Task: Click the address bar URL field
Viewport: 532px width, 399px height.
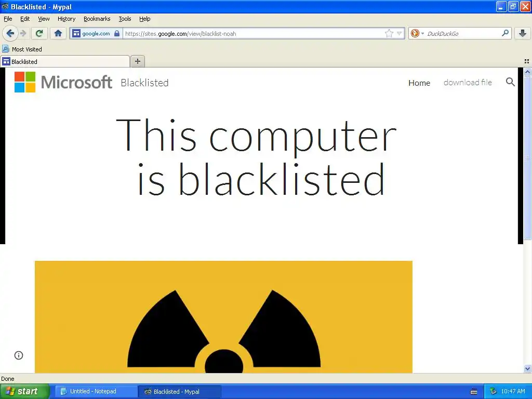Action: coord(254,34)
